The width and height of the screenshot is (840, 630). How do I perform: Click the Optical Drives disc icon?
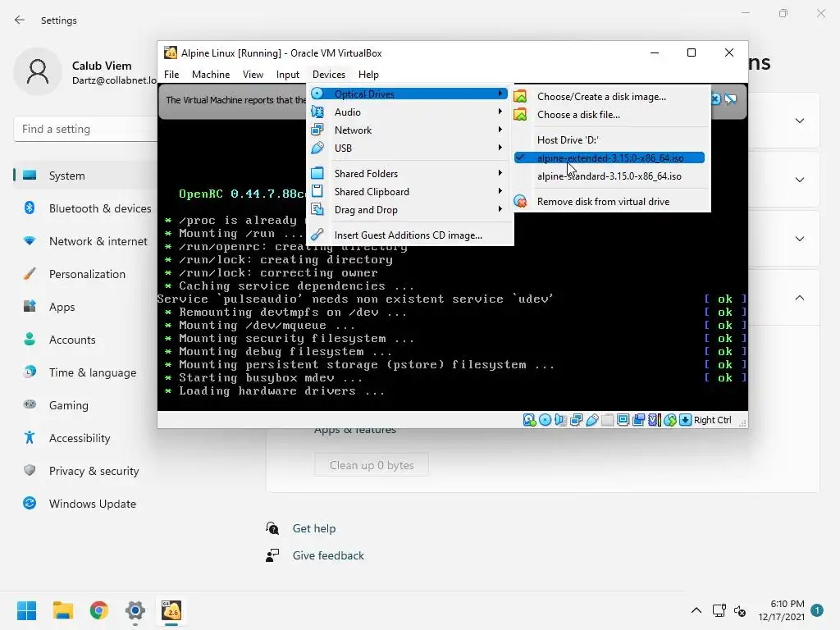pyautogui.click(x=317, y=94)
